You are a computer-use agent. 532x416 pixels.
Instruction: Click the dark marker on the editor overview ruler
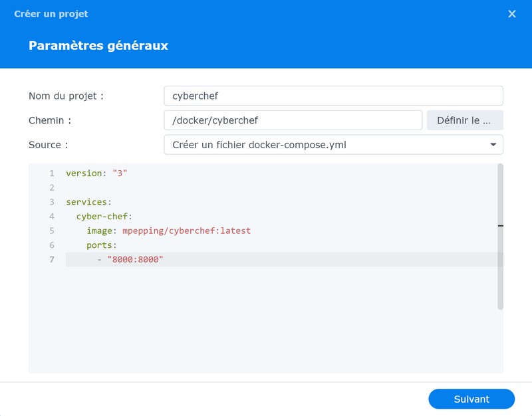pos(501,226)
